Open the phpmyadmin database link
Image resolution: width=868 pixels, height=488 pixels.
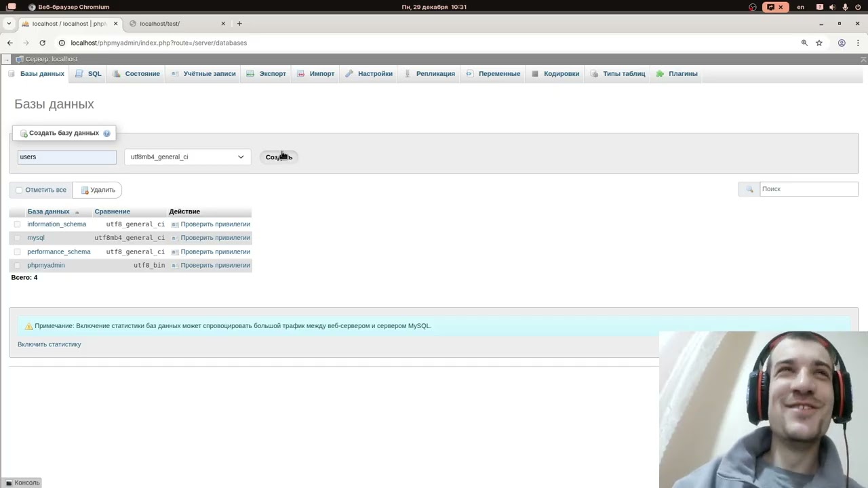46,266
